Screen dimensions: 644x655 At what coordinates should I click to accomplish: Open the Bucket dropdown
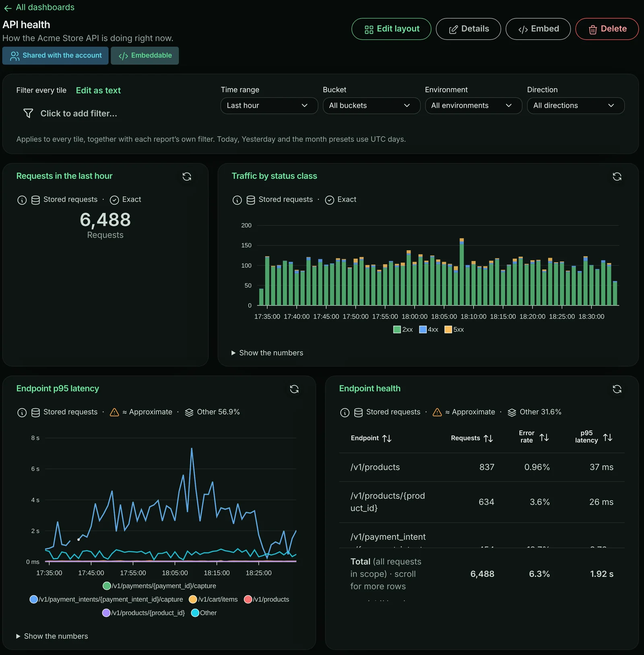(372, 105)
